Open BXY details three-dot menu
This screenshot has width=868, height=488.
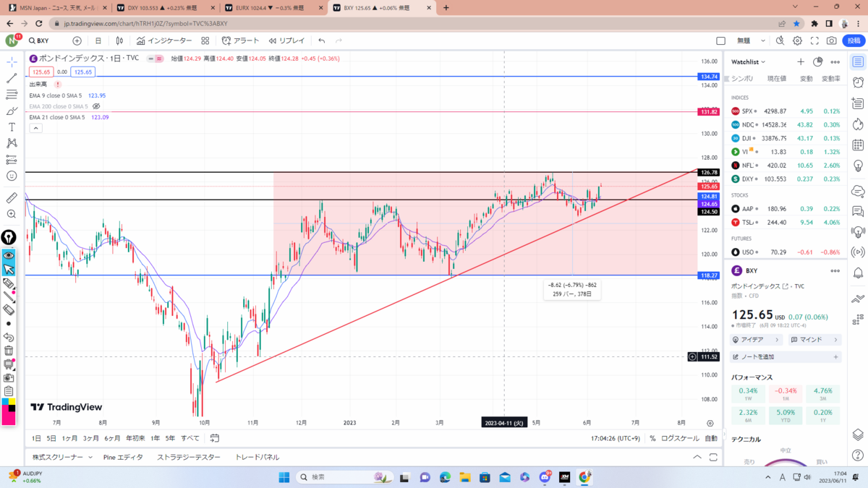[835, 270]
